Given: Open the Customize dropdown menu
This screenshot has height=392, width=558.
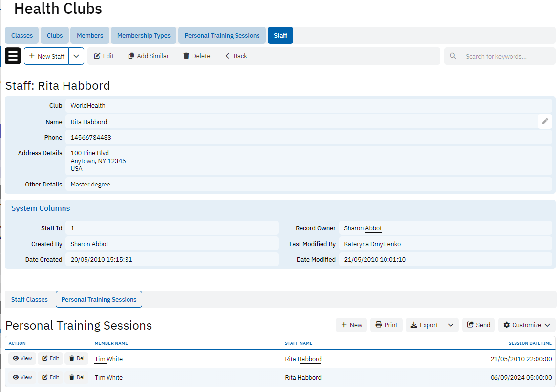Looking at the screenshot, I should (x=526, y=325).
